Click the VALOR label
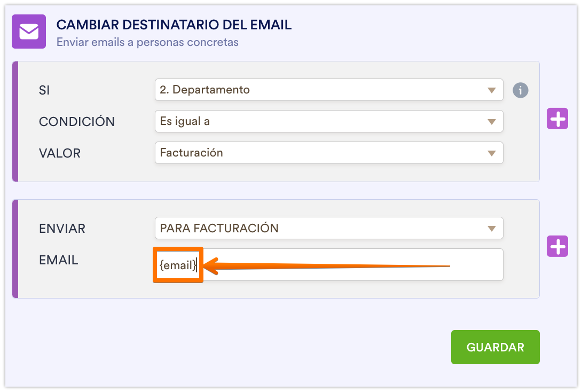Image resolution: width=582 pixels, height=392 pixels. tap(60, 153)
